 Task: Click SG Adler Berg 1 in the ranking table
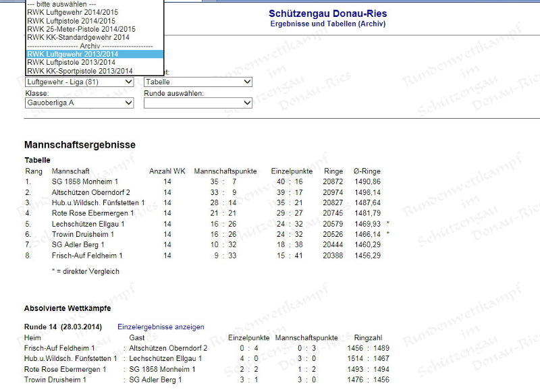click(x=78, y=245)
